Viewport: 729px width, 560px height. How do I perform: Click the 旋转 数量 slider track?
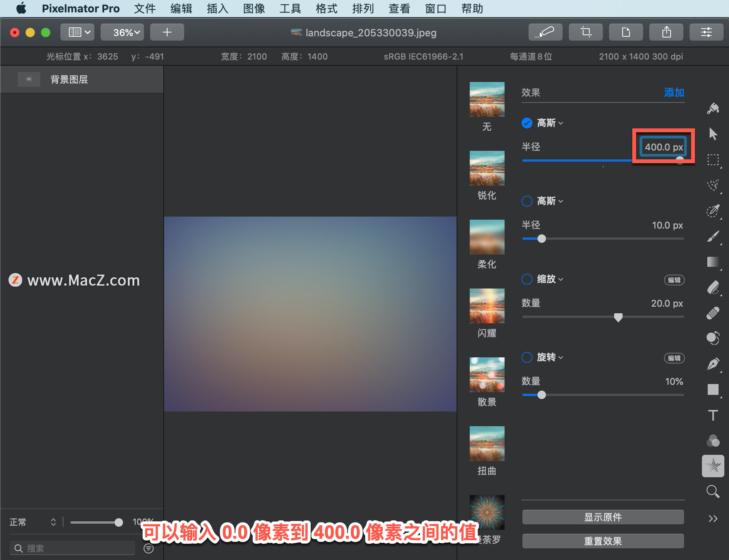click(603, 395)
